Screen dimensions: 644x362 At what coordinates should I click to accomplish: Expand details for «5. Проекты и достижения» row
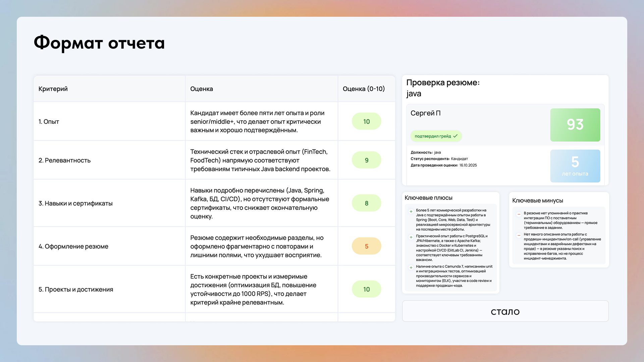tap(76, 289)
